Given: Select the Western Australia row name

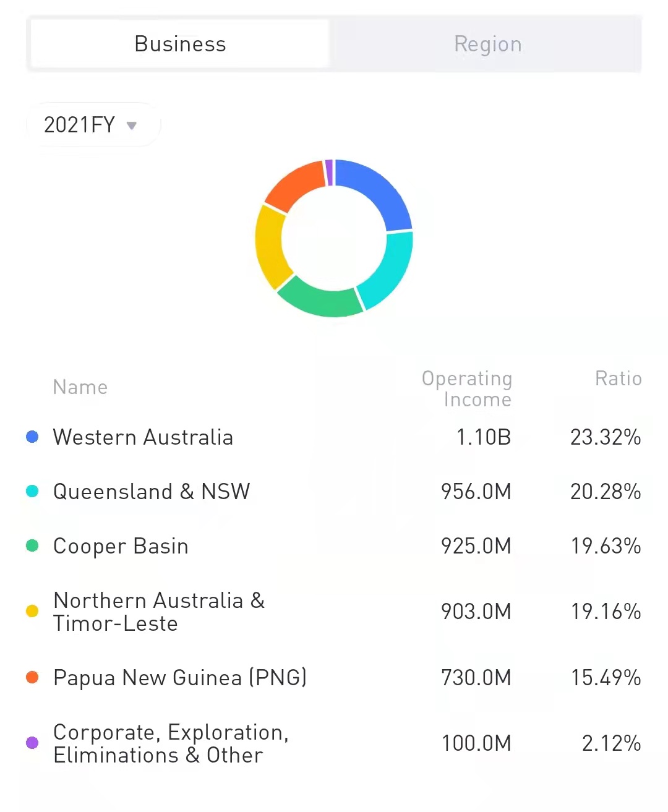Looking at the screenshot, I should [143, 437].
